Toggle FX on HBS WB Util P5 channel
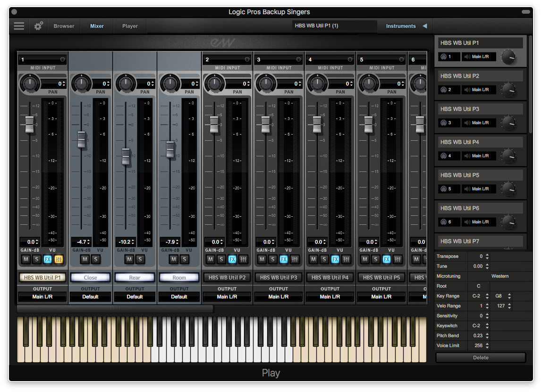542x392 pixels. 387,259
